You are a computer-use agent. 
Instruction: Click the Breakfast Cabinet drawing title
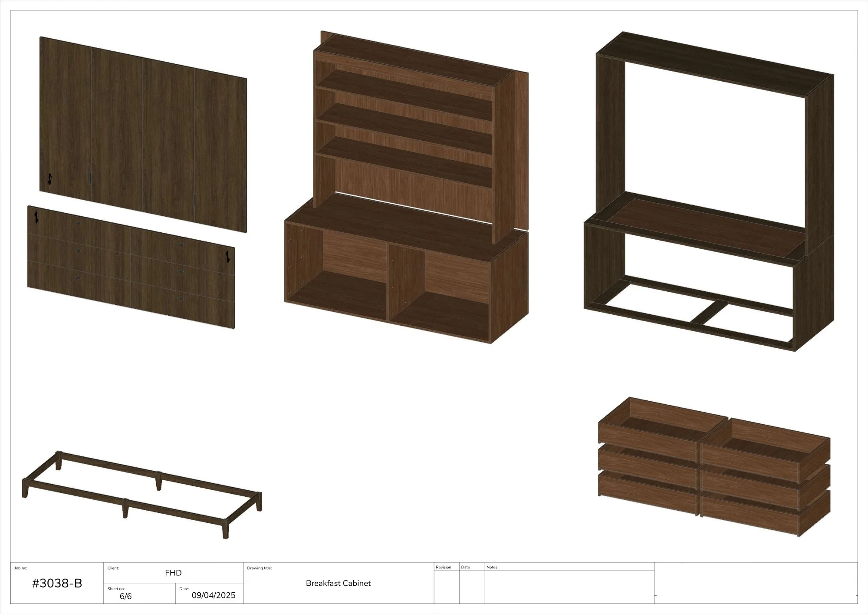click(x=338, y=584)
